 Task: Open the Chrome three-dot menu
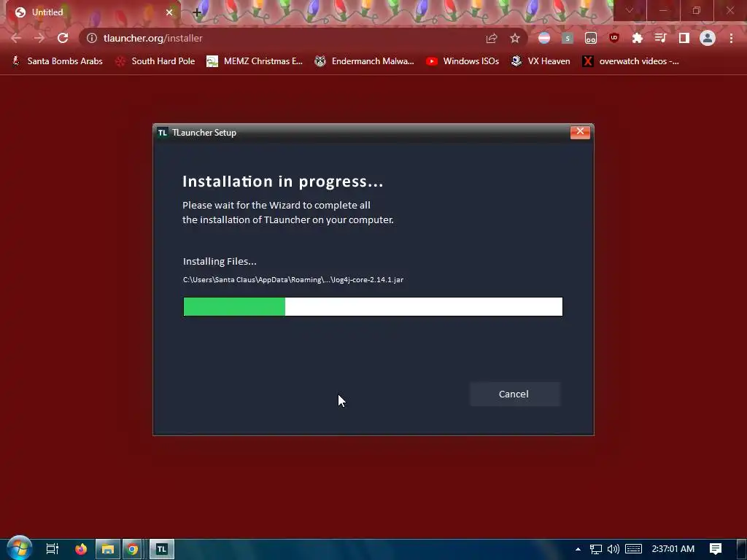coord(731,38)
